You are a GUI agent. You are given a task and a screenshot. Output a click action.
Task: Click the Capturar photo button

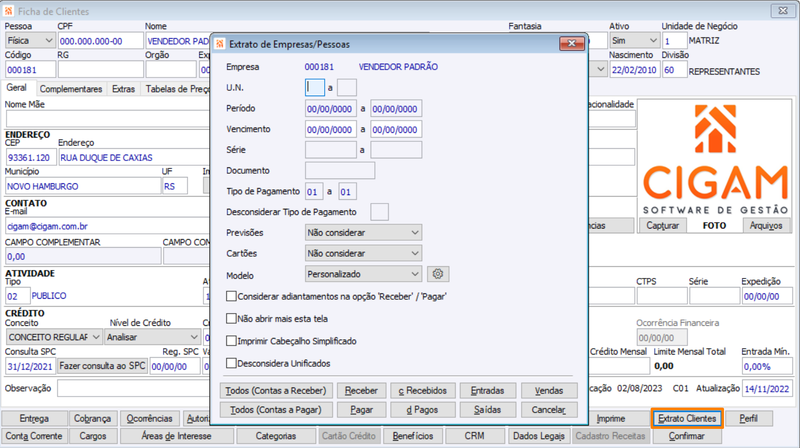(x=662, y=226)
